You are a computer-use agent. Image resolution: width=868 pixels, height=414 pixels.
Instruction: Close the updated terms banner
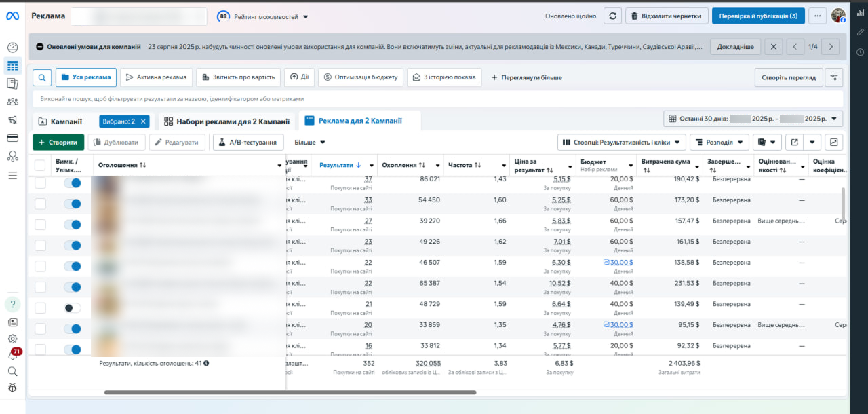point(774,47)
